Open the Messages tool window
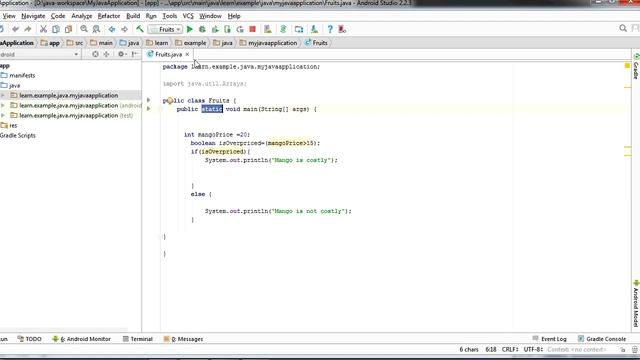The width and height of the screenshot is (640, 360). (x=183, y=339)
